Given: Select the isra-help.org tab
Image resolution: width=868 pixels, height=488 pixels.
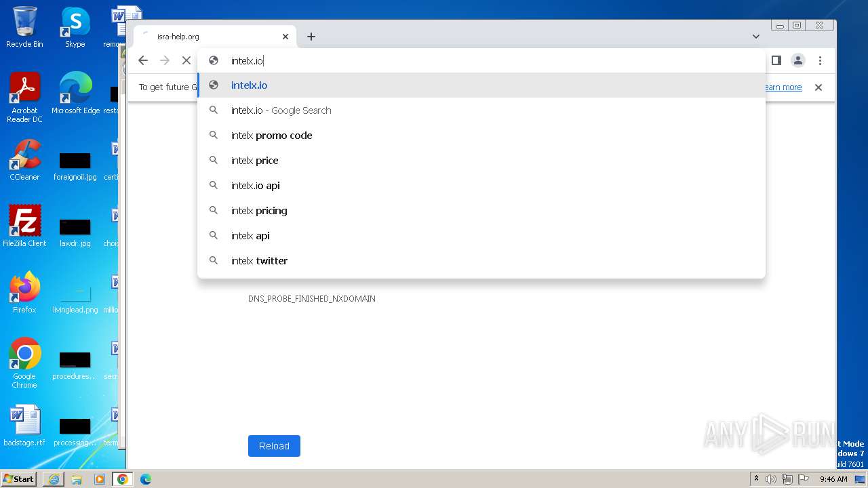Looking at the screenshot, I should (x=214, y=37).
